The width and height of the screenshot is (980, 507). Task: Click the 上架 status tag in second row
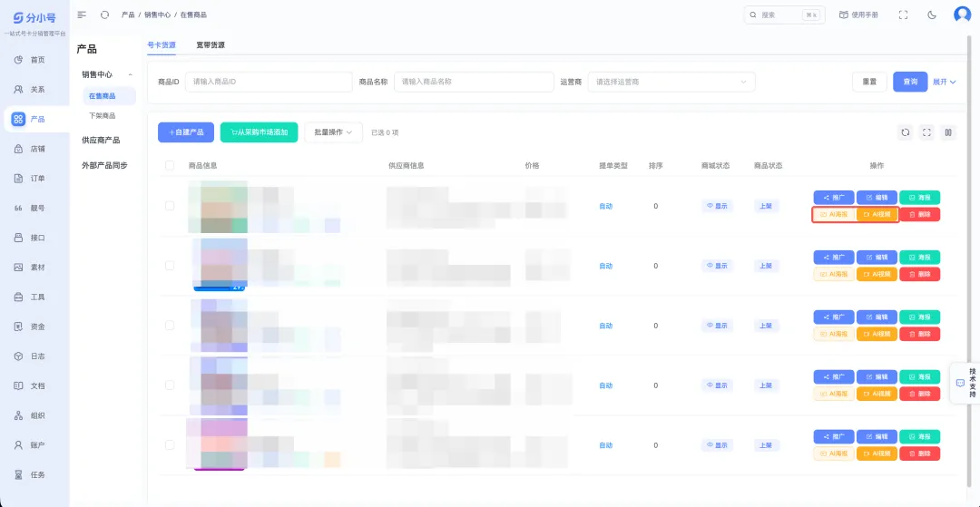coord(766,266)
